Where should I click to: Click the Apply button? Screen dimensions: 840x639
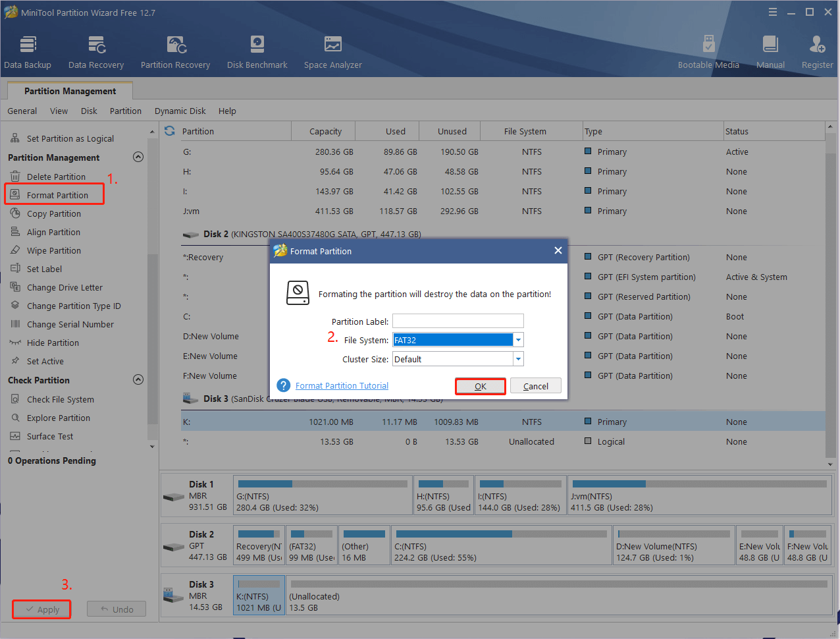click(41, 609)
